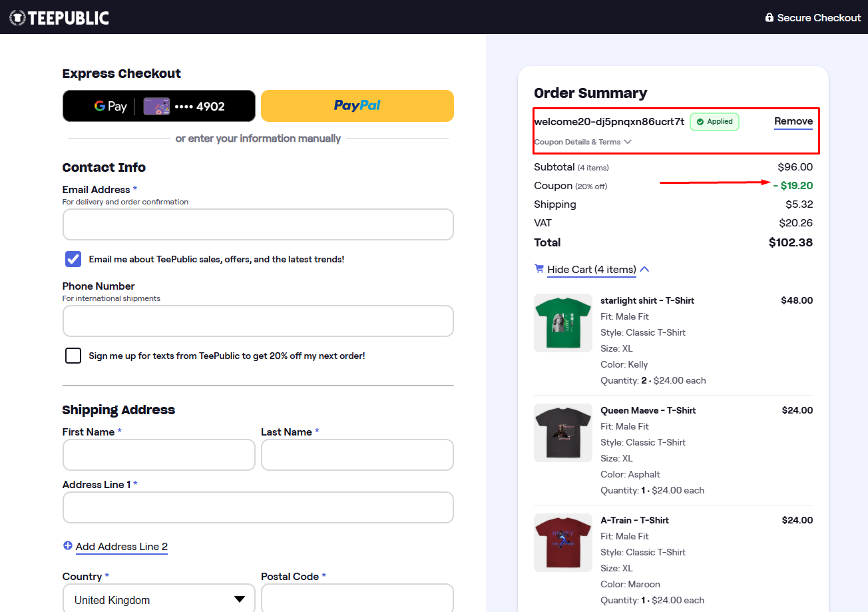Click into the Last Name field
This screenshot has height=612, width=868.
(357, 455)
